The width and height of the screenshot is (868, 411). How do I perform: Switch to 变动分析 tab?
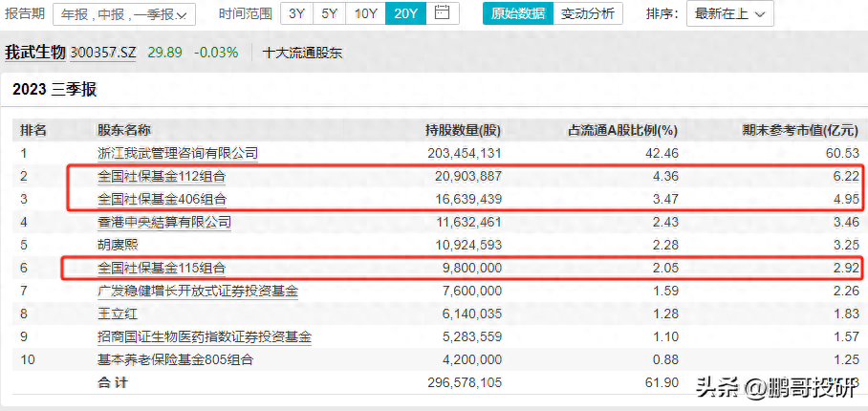(587, 13)
